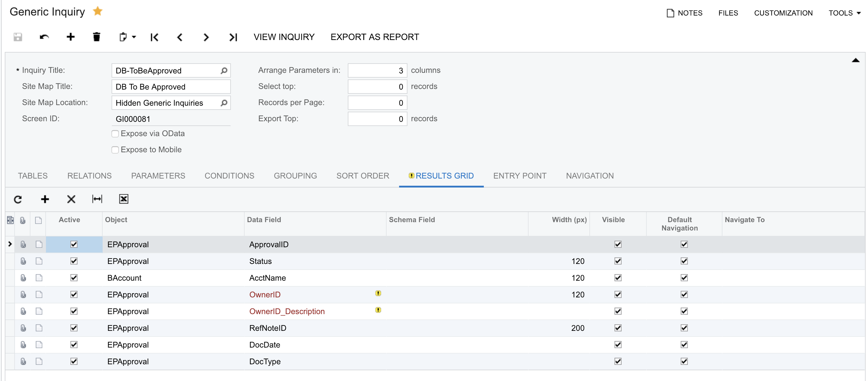Refresh the results grid

click(x=18, y=199)
